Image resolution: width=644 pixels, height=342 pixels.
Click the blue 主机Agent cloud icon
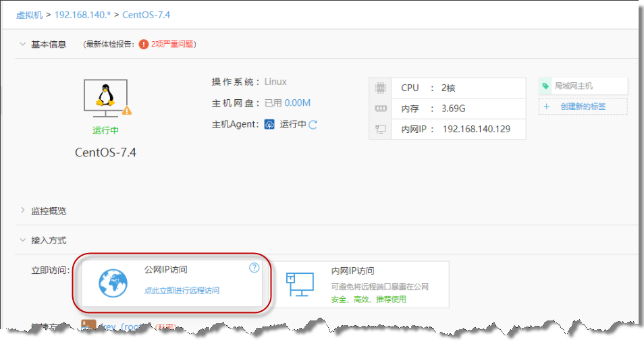tap(269, 125)
